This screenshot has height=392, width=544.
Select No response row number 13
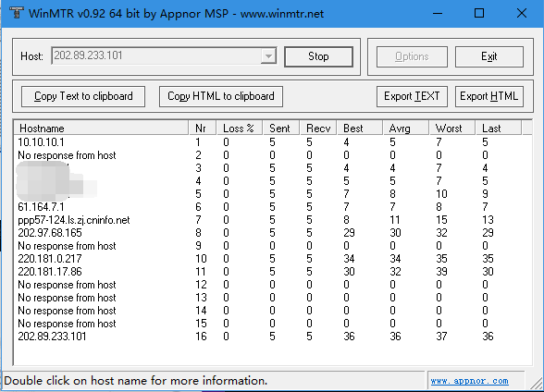tap(272, 298)
